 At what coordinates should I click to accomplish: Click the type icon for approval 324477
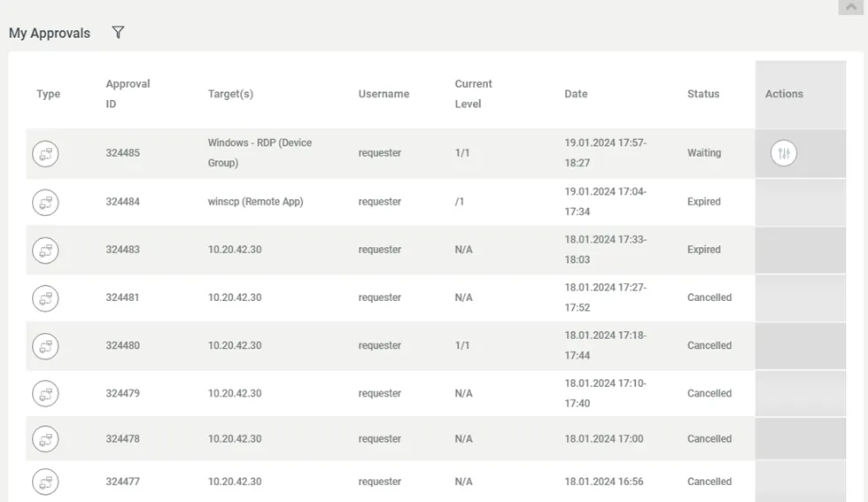coord(45,482)
